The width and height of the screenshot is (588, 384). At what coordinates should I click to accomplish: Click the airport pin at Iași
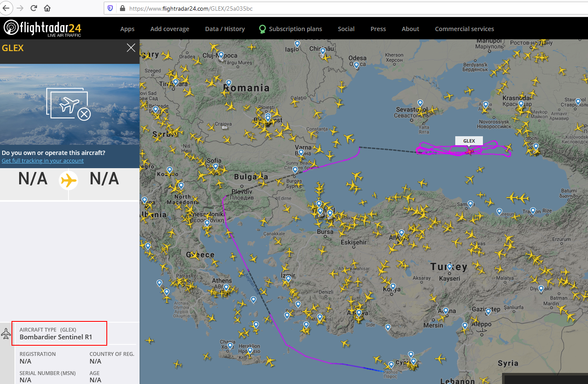tap(297, 44)
